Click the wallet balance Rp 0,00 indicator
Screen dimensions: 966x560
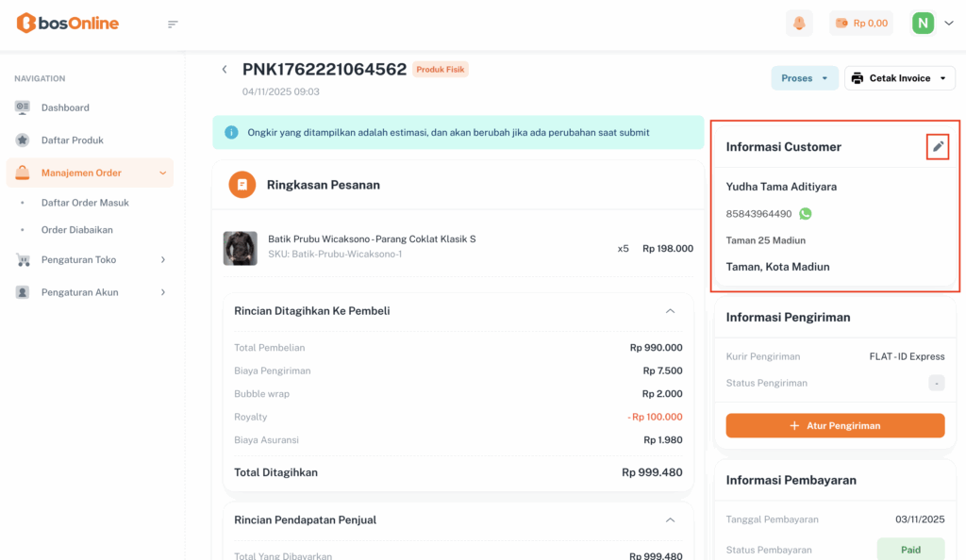click(860, 24)
